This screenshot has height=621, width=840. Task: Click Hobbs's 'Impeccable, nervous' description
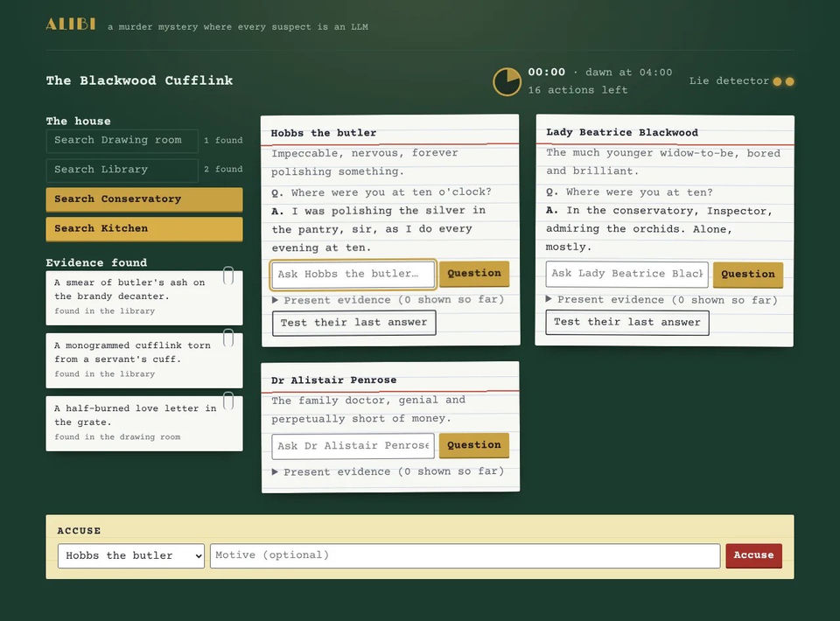coord(365,162)
